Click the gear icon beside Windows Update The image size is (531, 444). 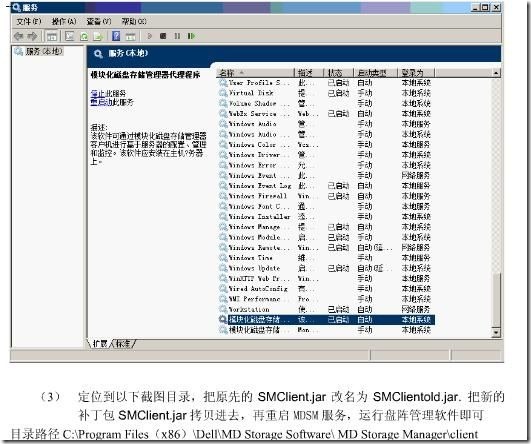click(223, 268)
